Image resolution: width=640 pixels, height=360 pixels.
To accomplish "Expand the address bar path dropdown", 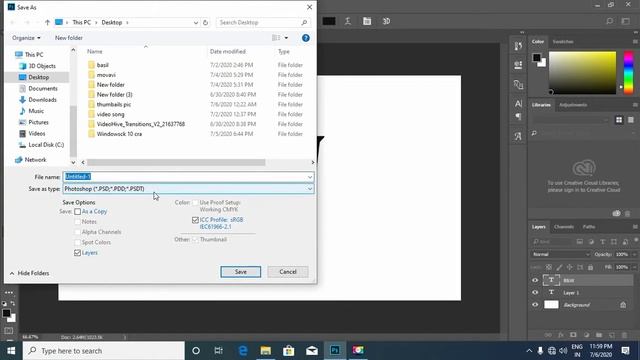I will point(196,22).
